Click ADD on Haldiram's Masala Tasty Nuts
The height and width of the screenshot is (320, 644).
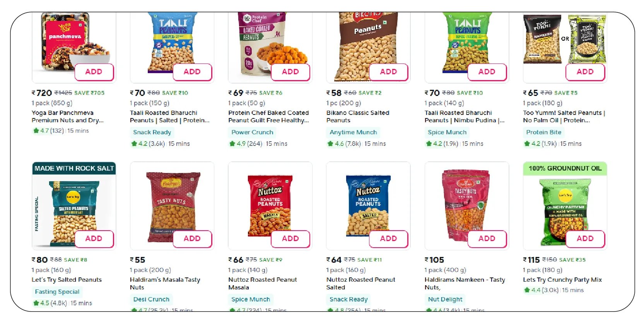pos(192,239)
